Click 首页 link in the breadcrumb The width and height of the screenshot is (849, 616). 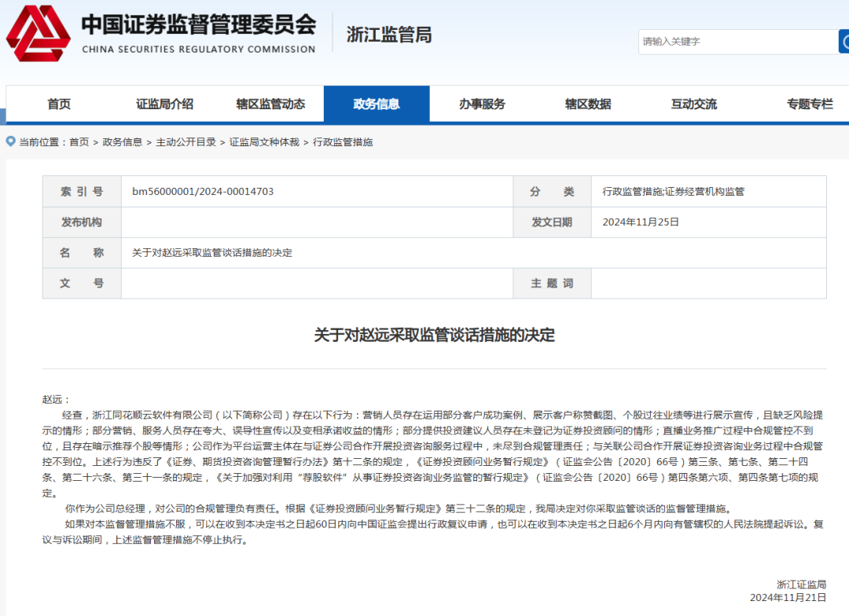[79, 142]
